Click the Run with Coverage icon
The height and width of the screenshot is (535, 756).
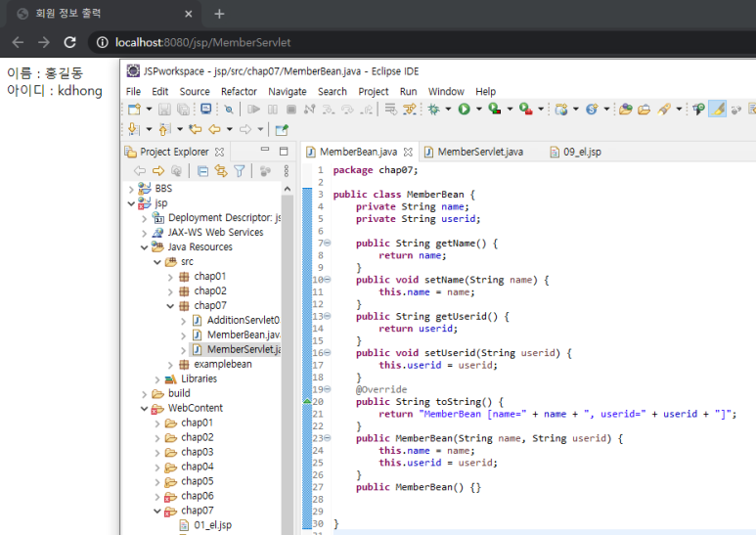[x=494, y=109]
